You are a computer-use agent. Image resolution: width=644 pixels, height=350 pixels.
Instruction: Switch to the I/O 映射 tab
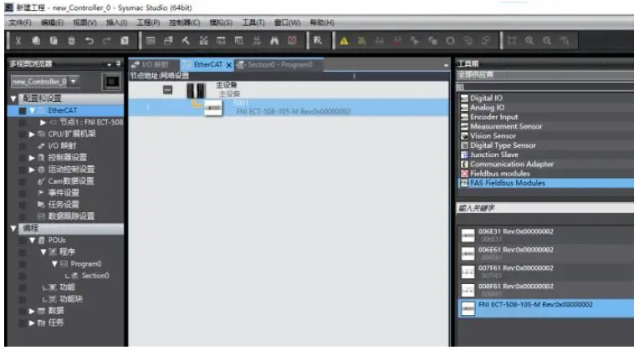point(155,65)
